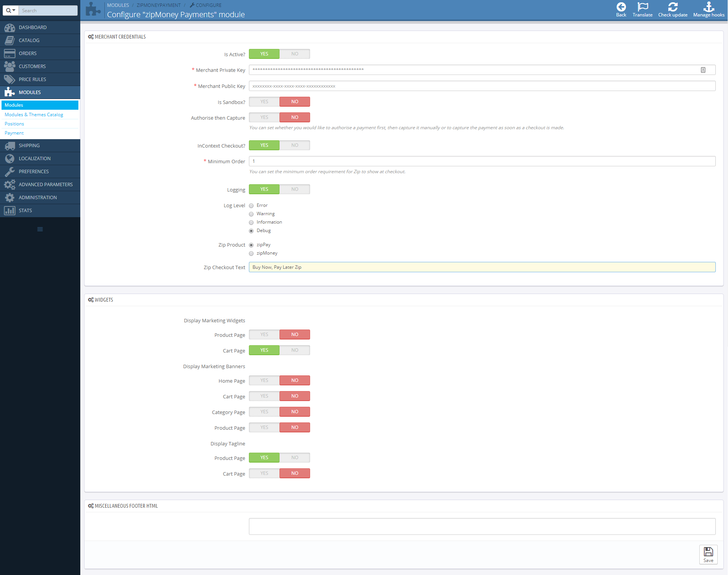Click the Miscellaneous Footer HTML textarea

(482, 526)
